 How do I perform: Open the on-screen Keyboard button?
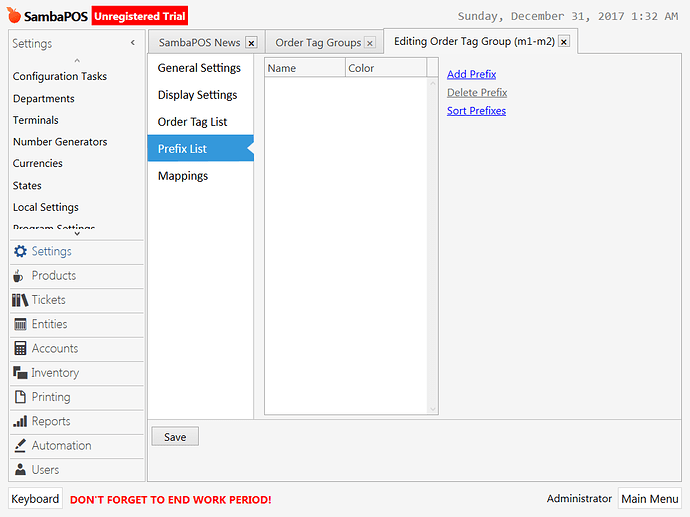tap(35, 499)
